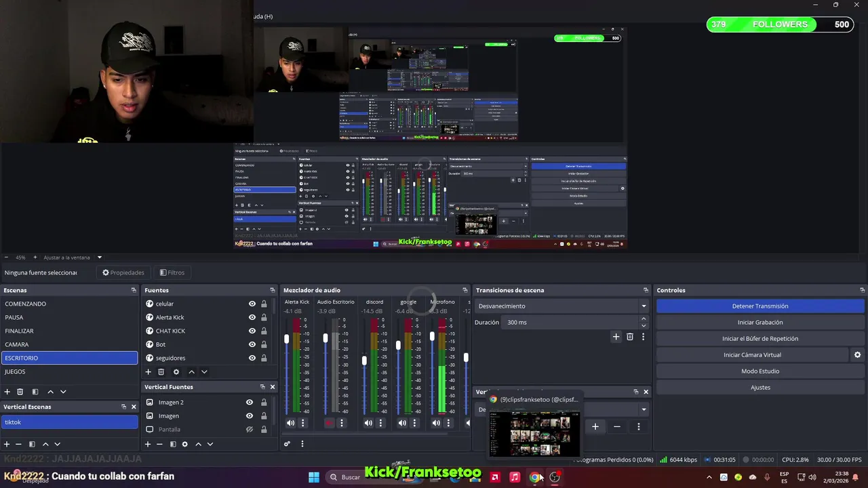Image resolution: width=868 pixels, height=488 pixels.
Task: Open scene filters icon in Escenas toolbar
Action: point(35,392)
